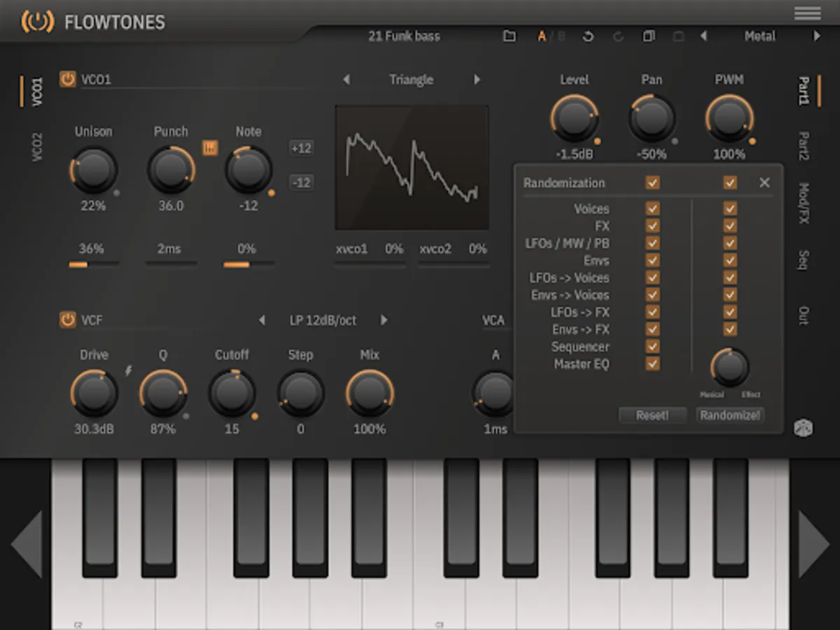Transpose note down with -12 button
The image size is (840, 630).
[x=301, y=183]
